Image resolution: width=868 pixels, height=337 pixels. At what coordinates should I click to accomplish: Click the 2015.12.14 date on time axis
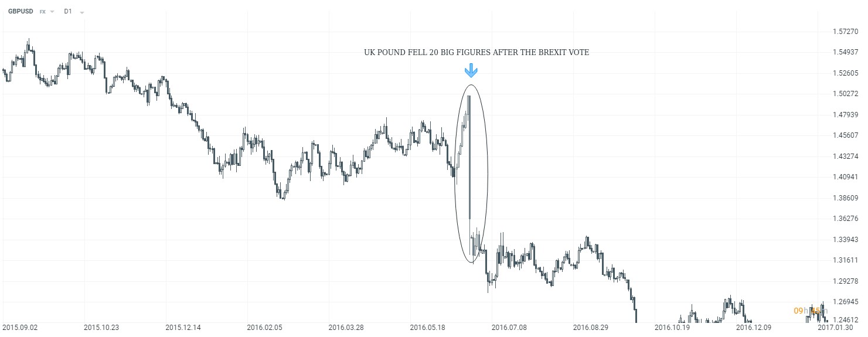[182, 328]
